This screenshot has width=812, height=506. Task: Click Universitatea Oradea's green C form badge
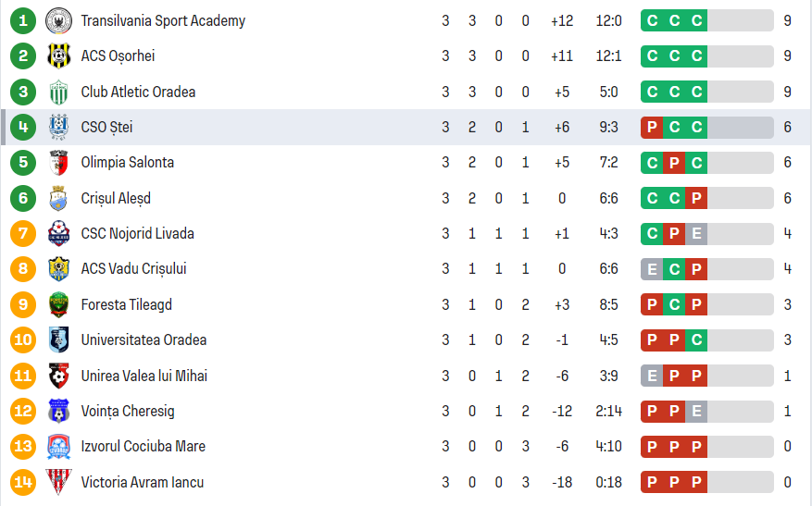click(696, 339)
